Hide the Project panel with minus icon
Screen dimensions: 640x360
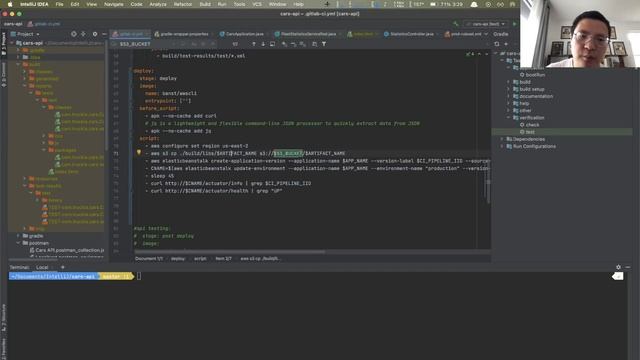coord(104,34)
